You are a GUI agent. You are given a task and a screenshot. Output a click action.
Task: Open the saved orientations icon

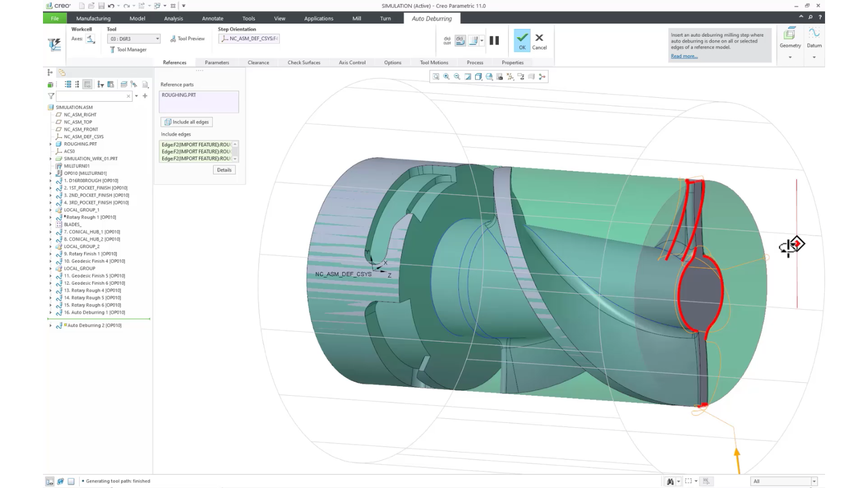tap(489, 77)
